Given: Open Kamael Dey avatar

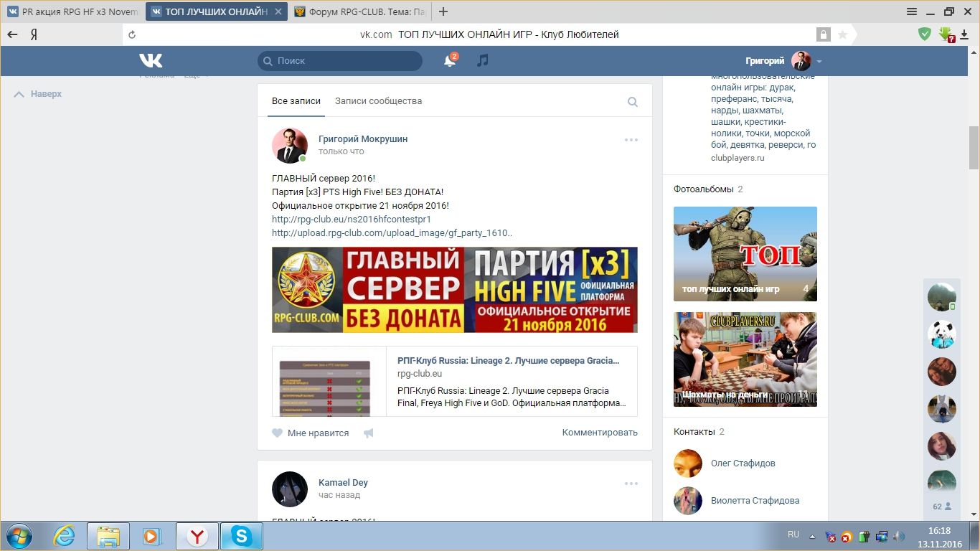Looking at the screenshot, I should click(290, 489).
